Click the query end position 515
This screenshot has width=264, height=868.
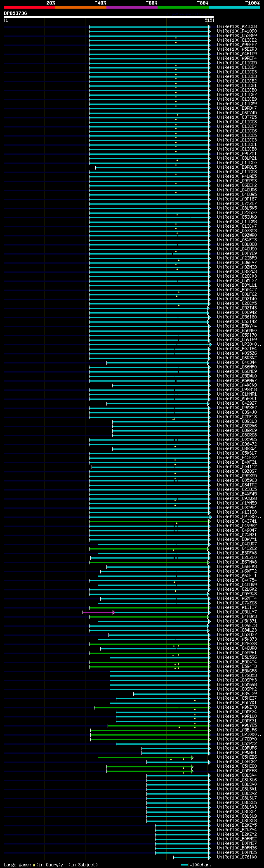point(208,20)
